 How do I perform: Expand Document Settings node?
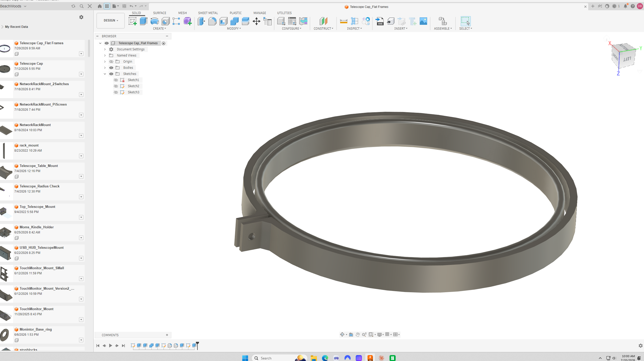click(x=105, y=49)
